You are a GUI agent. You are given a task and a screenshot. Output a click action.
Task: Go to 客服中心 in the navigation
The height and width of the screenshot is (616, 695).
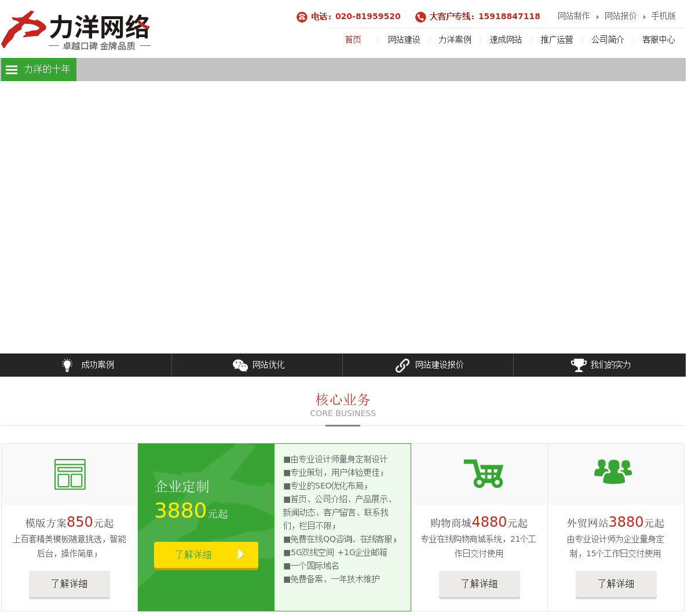[659, 40]
